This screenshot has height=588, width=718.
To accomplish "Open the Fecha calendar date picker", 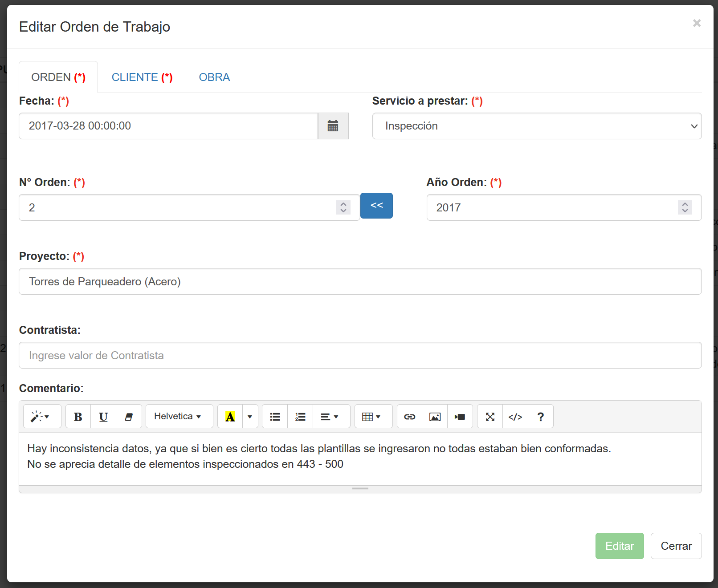I will pos(333,126).
